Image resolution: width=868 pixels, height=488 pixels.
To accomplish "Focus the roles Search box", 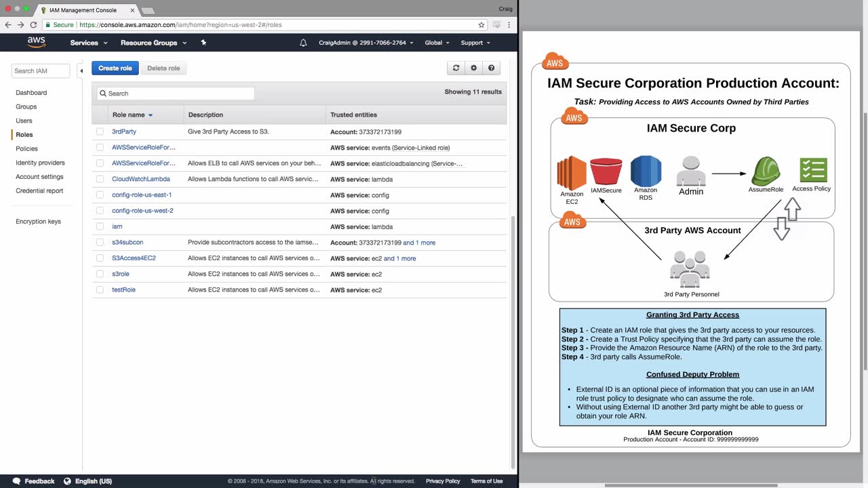I will click(176, 94).
